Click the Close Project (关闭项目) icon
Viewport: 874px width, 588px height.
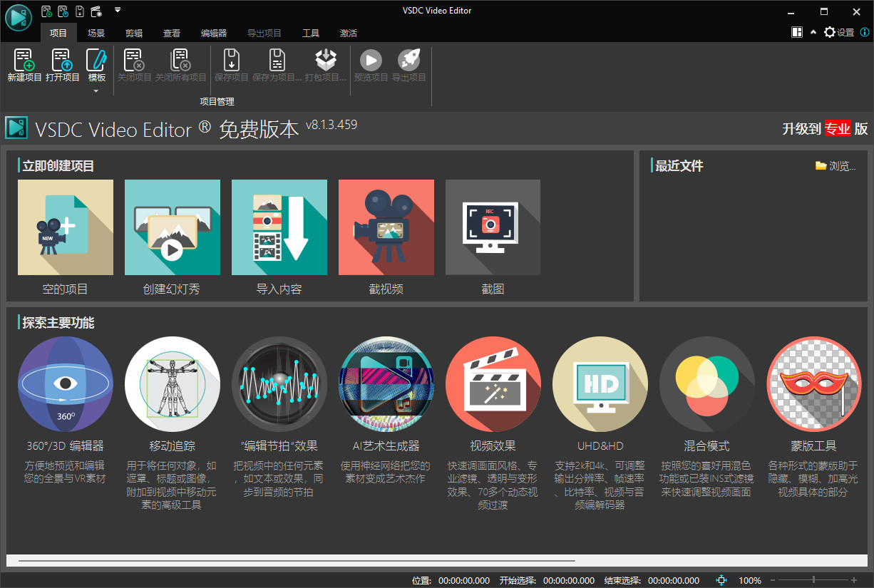click(x=134, y=60)
